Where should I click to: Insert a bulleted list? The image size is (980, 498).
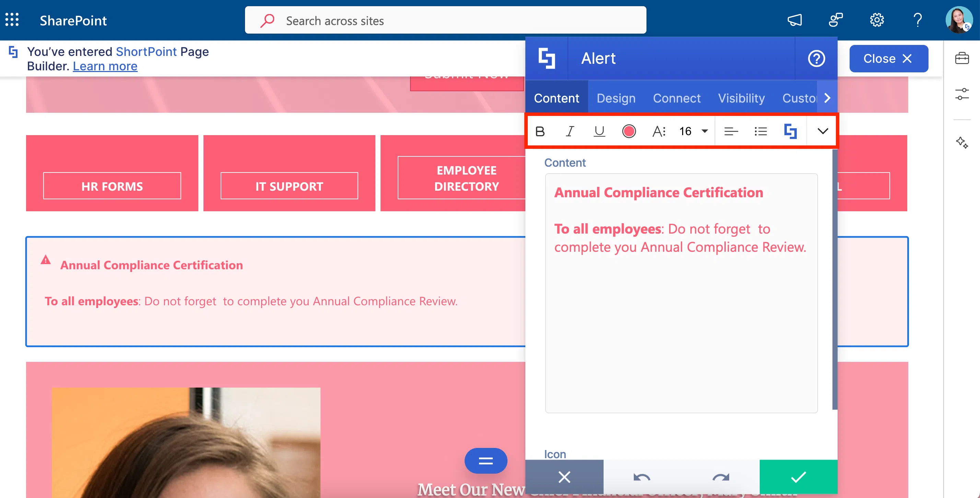click(x=760, y=131)
